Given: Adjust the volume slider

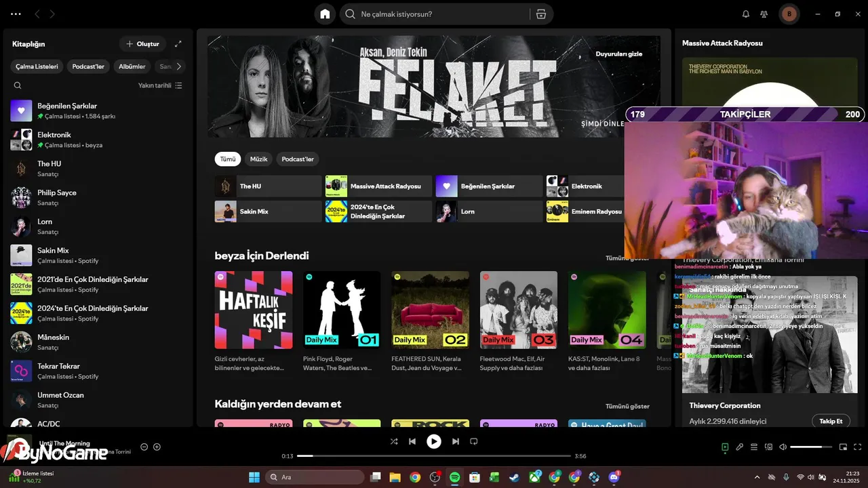Looking at the screenshot, I should [810, 447].
